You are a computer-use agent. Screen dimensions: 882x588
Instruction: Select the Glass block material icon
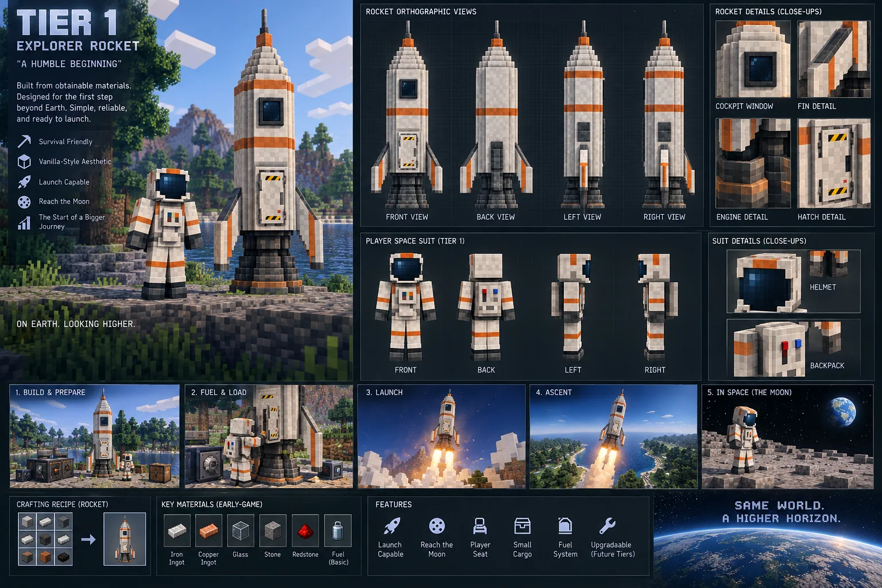pyautogui.click(x=241, y=531)
